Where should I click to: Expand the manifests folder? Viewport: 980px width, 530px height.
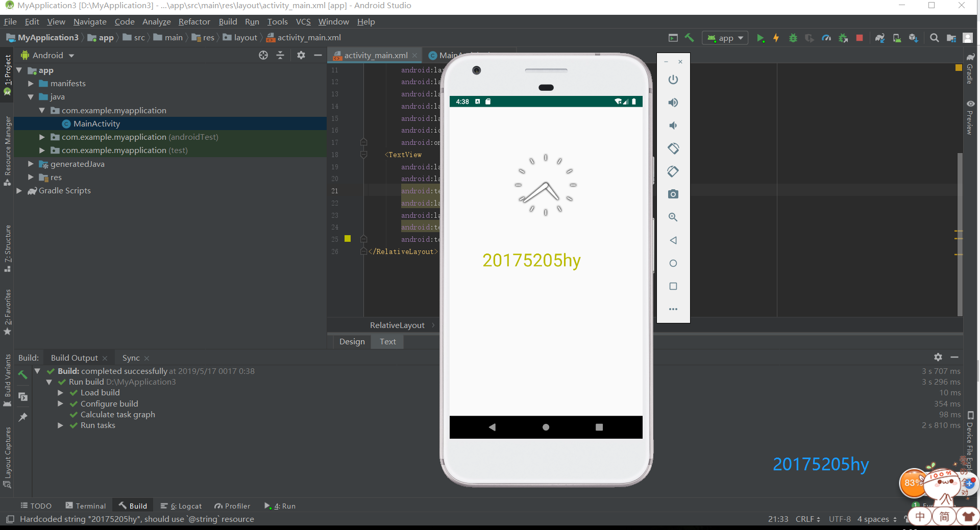(31, 83)
